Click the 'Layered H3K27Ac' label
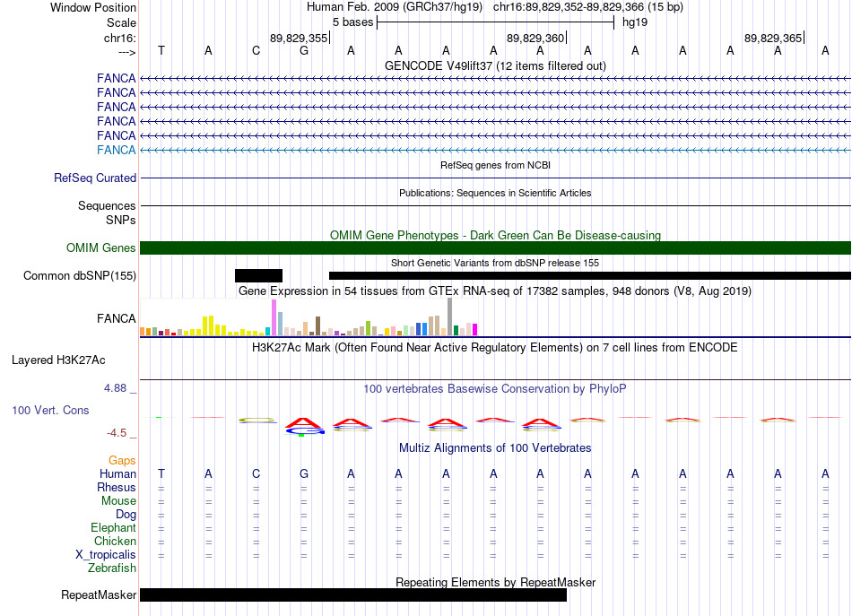Viewport: 852px width, 616px height. (x=58, y=360)
